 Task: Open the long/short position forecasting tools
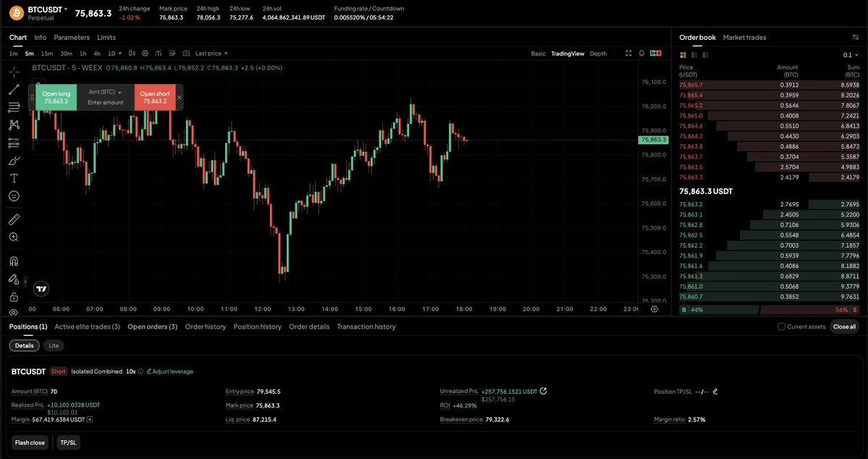pyautogui.click(x=14, y=143)
